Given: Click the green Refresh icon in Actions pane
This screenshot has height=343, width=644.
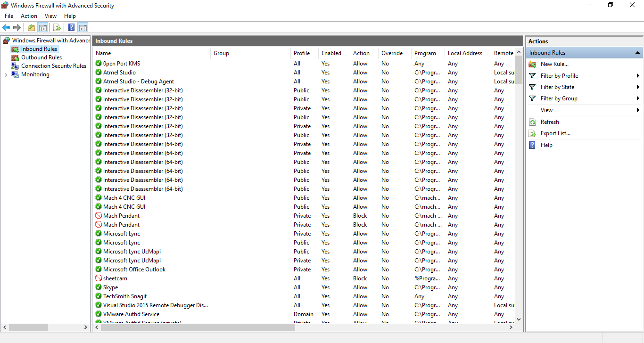Looking at the screenshot, I should 532,122.
